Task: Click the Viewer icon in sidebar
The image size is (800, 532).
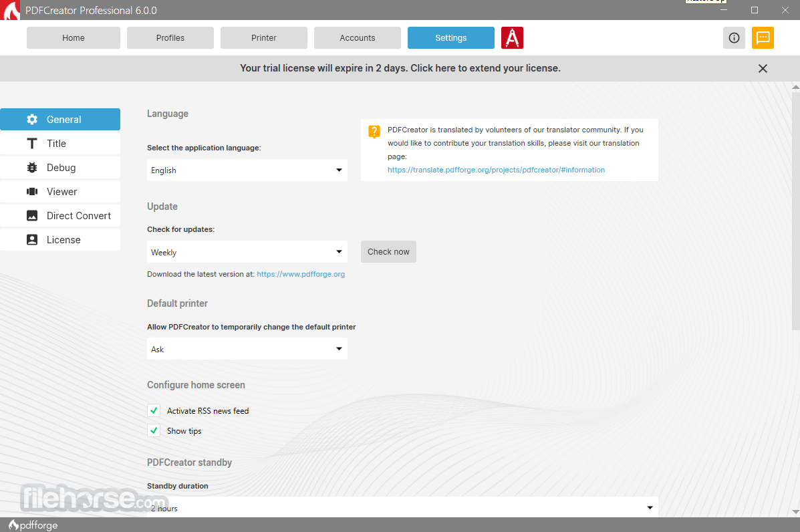Action: (x=32, y=191)
